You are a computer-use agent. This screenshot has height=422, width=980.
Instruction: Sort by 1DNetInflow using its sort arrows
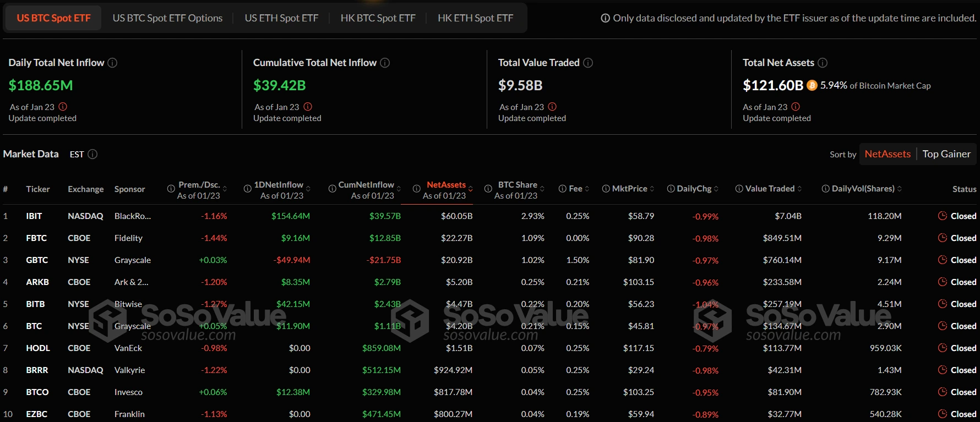point(308,189)
